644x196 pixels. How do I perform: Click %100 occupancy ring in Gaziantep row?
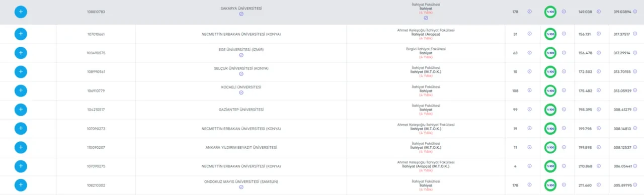click(x=550, y=110)
